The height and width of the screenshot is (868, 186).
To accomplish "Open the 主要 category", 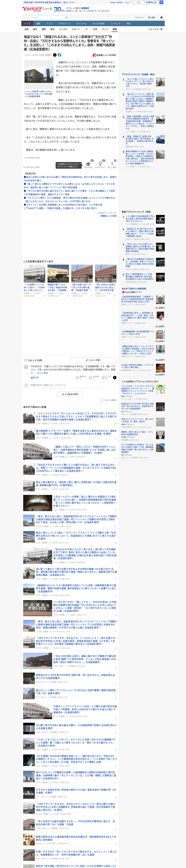I will [26, 29].
